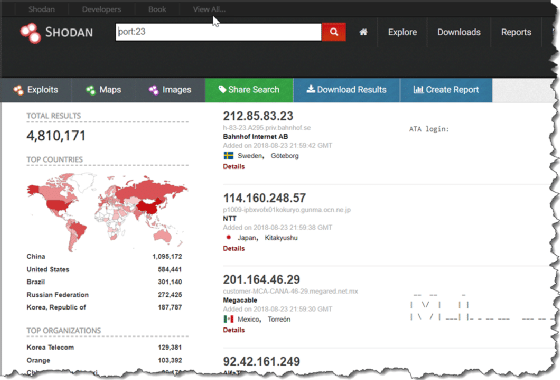Open the Downloads menu item
The width and height of the screenshot is (560, 380).
(x=459, y=32)
